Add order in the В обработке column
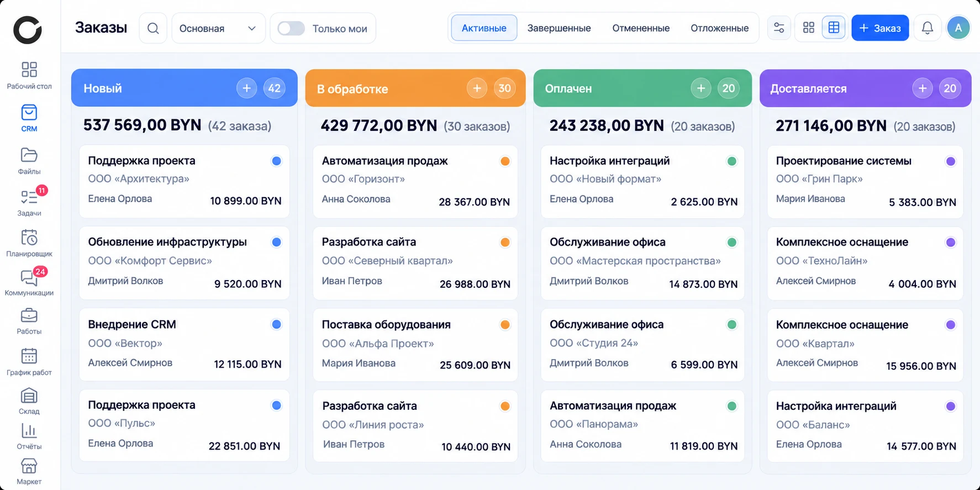Image resolution: width=980 pixels, height=490 pixels. [x=477, y=88]
